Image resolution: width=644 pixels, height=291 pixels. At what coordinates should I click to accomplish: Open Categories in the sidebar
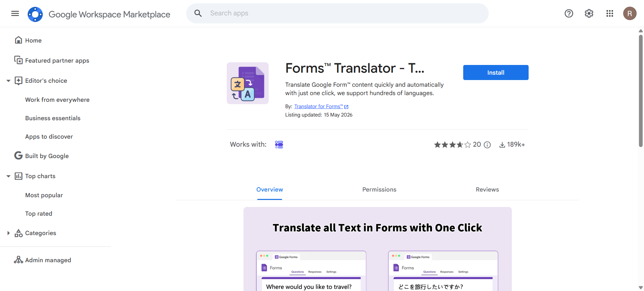41,233
